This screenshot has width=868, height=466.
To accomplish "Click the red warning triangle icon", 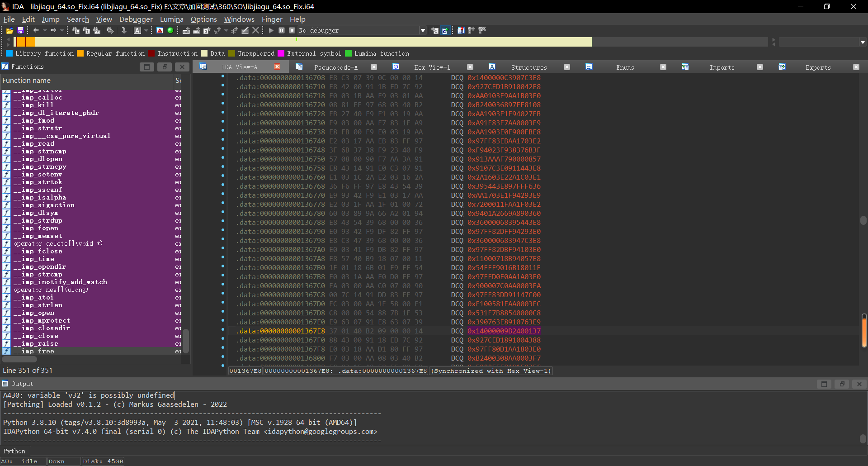I will click(x=160, y=30).
